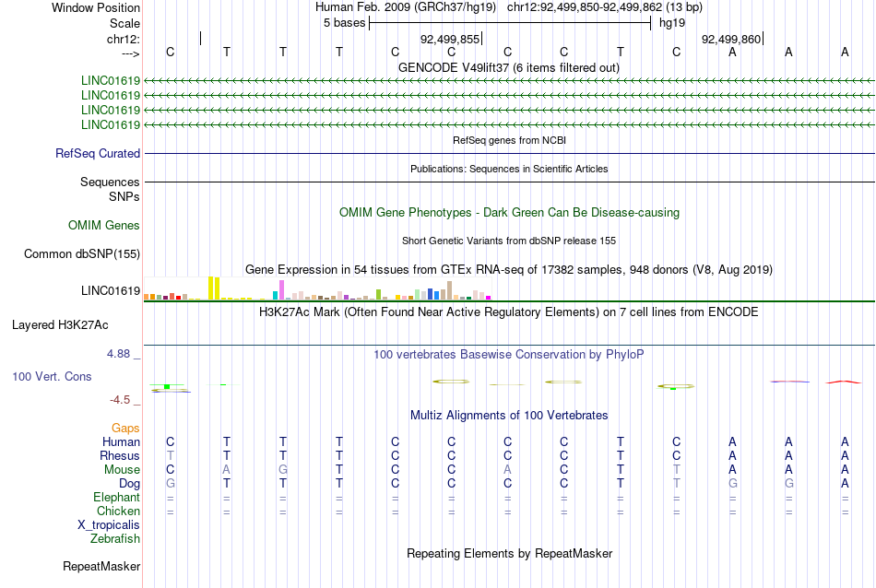Screen dimensions: 876x588
Task: Click the Human alignment row label
Action: 121,442
